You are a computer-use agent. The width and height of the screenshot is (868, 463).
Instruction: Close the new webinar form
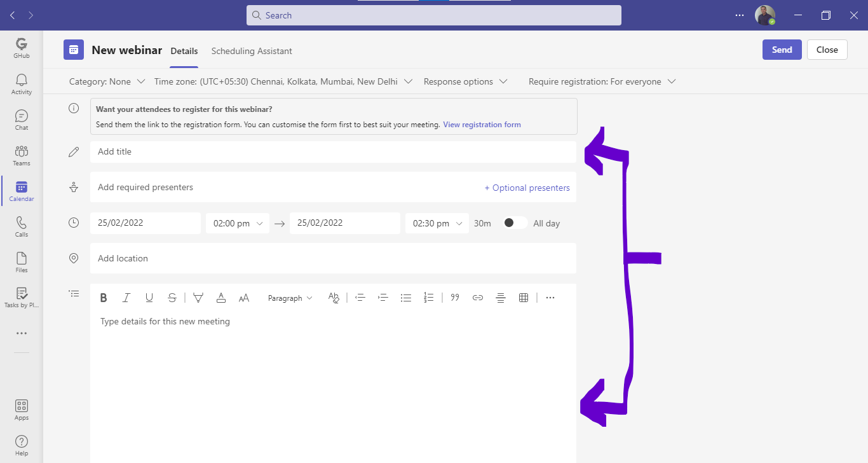(x=827, y=50)
